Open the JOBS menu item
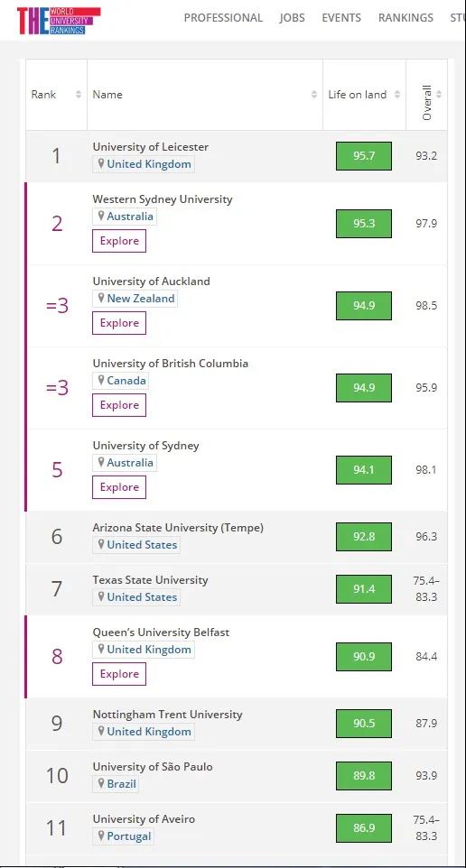 [292, 18]
